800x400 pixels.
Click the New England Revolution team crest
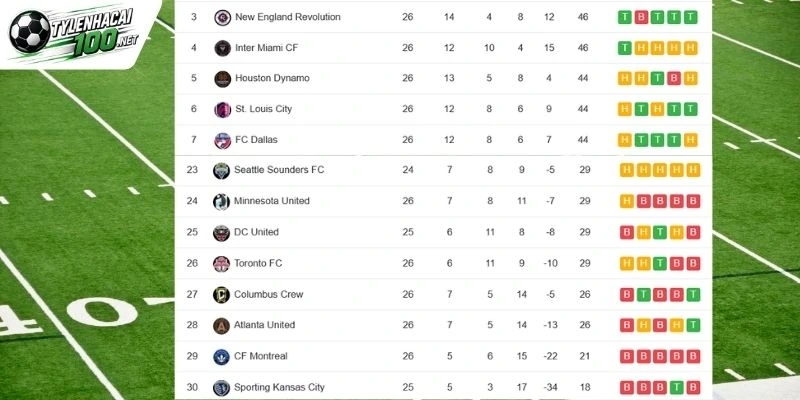tap(222, 17)
